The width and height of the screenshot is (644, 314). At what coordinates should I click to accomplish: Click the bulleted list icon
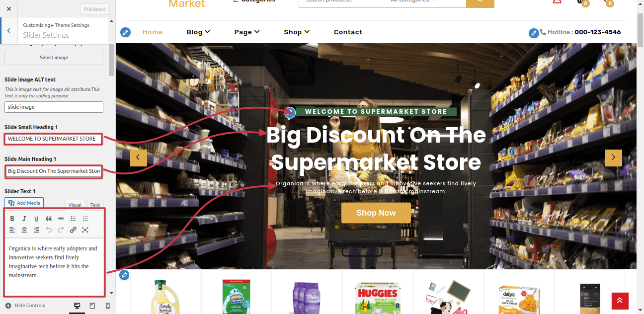click(x=73, y=219)
